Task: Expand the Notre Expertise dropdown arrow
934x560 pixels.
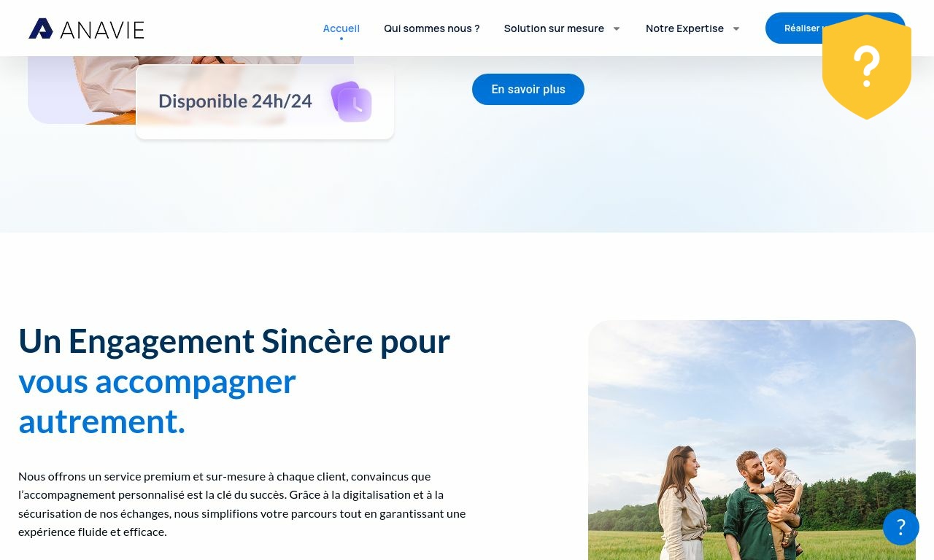Action: coord(736,29)
